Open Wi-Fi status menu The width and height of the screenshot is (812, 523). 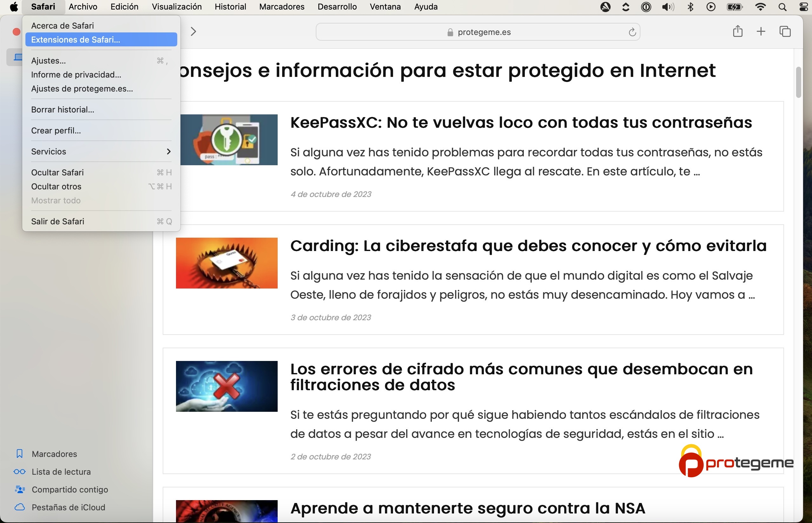(760, 7)
